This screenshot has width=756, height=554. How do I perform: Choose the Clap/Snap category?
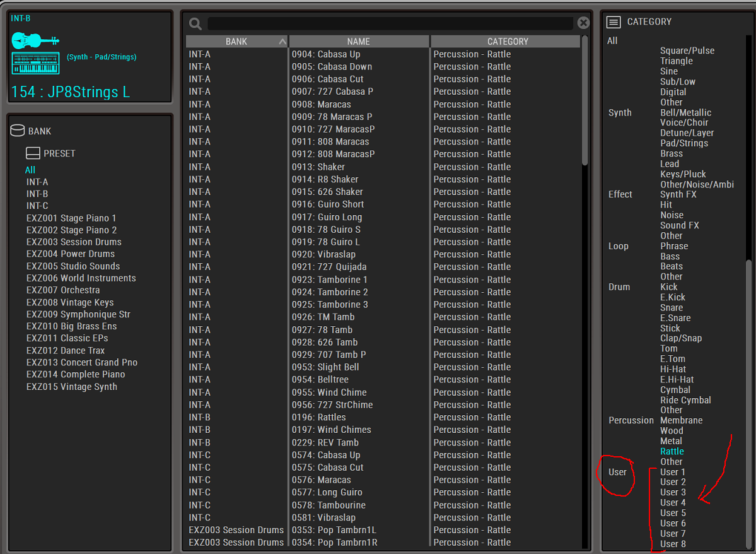pos(681,338)
